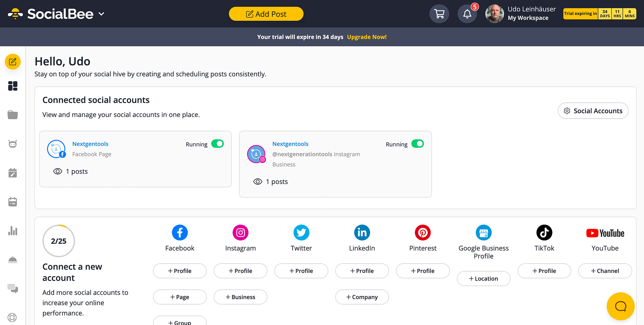Viewport: 644px width, 325px height.
Task: Add a TikTok Profile
Action: (x=544, y=271)
